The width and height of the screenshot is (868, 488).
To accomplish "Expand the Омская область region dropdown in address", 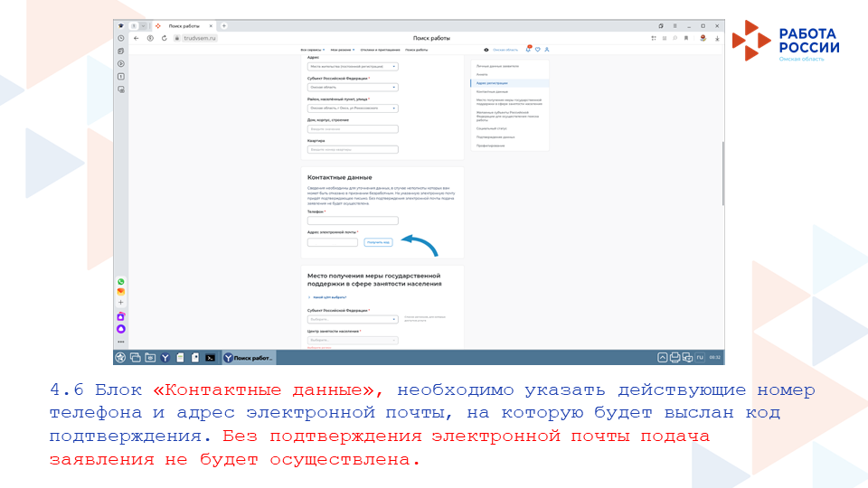I will click(353, 88).
